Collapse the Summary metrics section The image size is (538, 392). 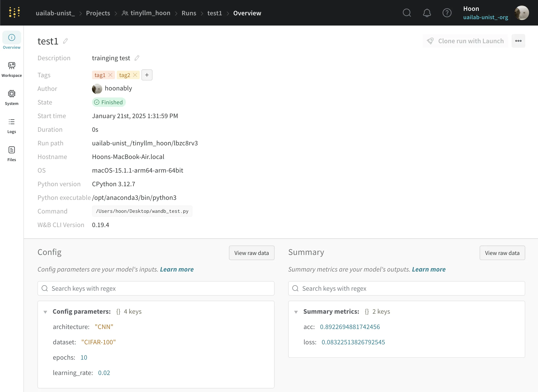[x=296, y=312]
